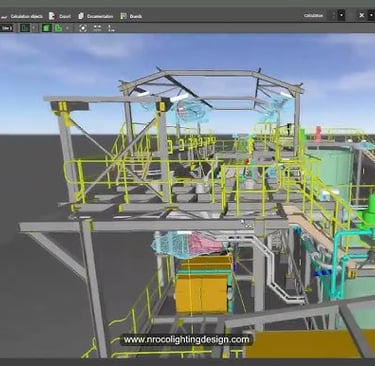Open the Documentation mode tab
The image size is (375, 366).
point(96,16)
